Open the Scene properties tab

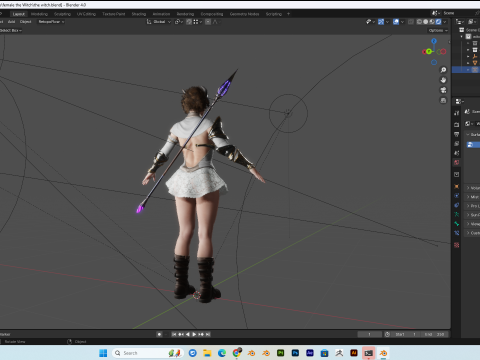[457, 153]
